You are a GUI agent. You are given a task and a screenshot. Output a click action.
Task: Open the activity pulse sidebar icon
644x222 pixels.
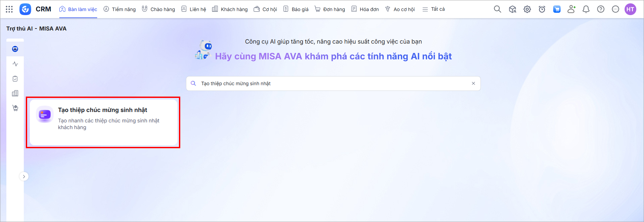(15, 64)
